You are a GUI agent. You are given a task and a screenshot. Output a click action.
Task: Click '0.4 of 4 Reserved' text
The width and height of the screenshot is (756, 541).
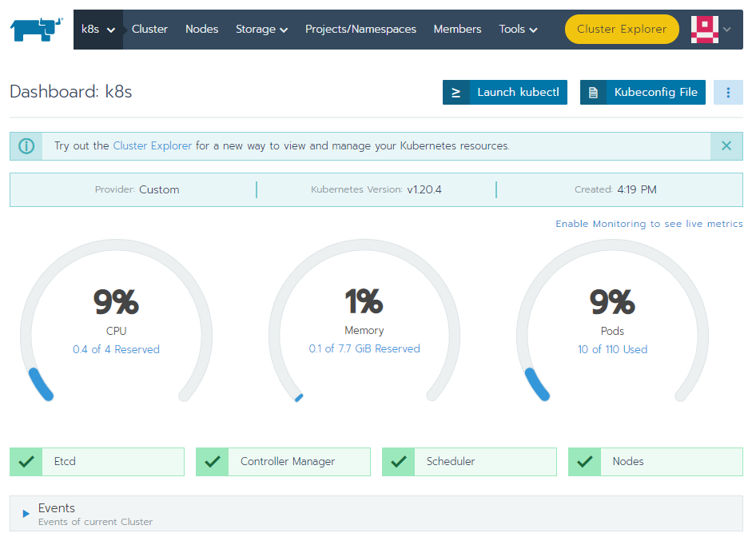(x=116, y=349)
